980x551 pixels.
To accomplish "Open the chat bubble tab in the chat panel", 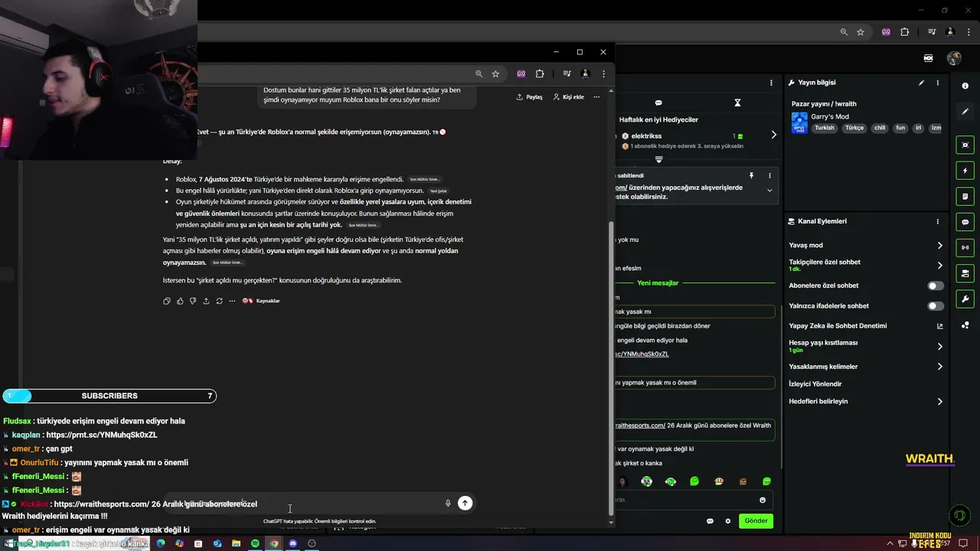I will point(658,103).
